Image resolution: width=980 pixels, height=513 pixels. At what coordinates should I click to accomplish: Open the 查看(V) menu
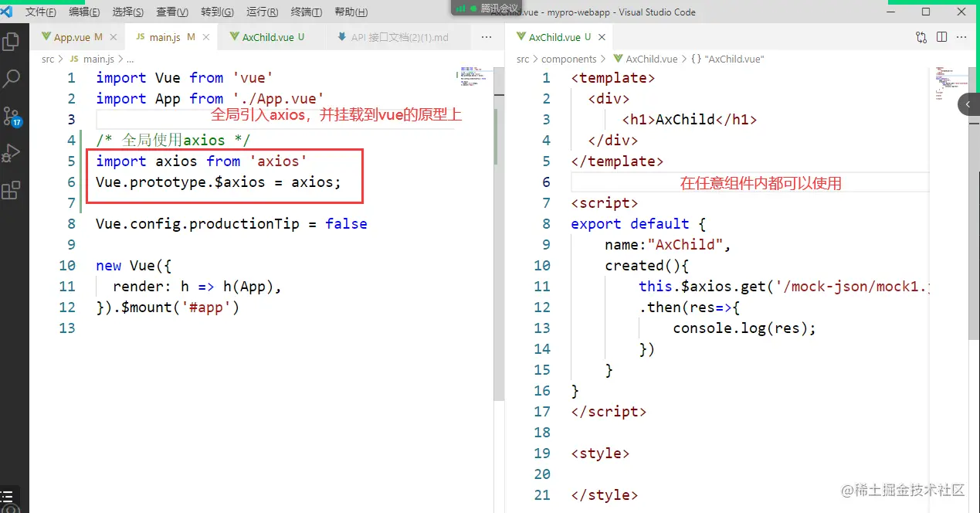172,12
